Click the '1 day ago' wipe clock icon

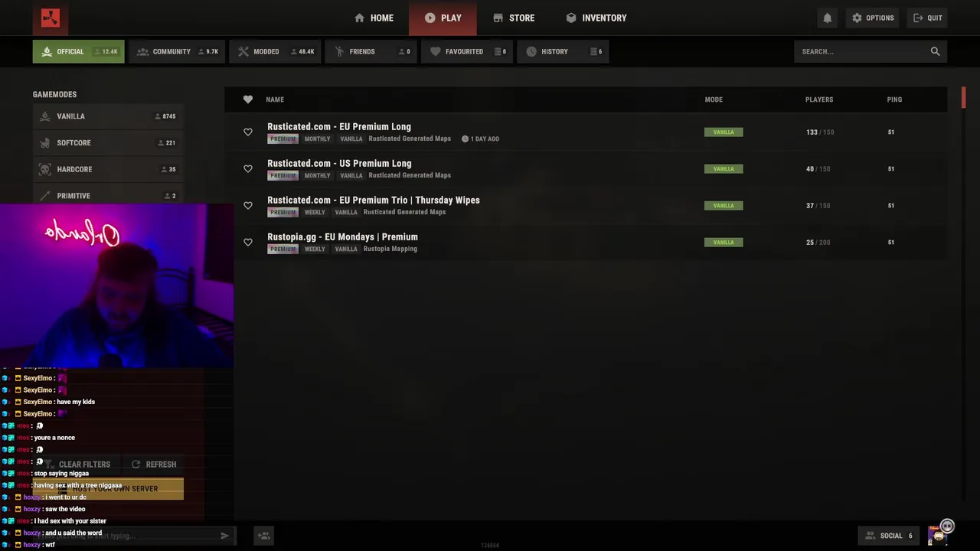click(x=465, y=139)
